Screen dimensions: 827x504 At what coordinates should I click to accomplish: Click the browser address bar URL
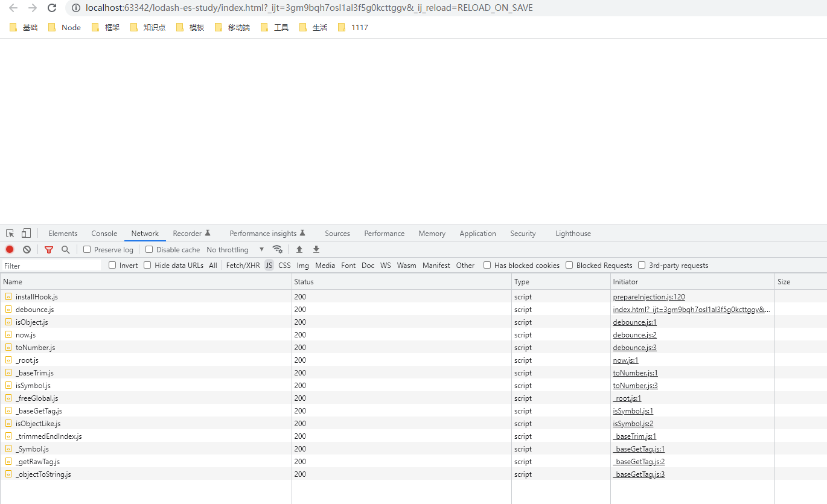[309, 8]
